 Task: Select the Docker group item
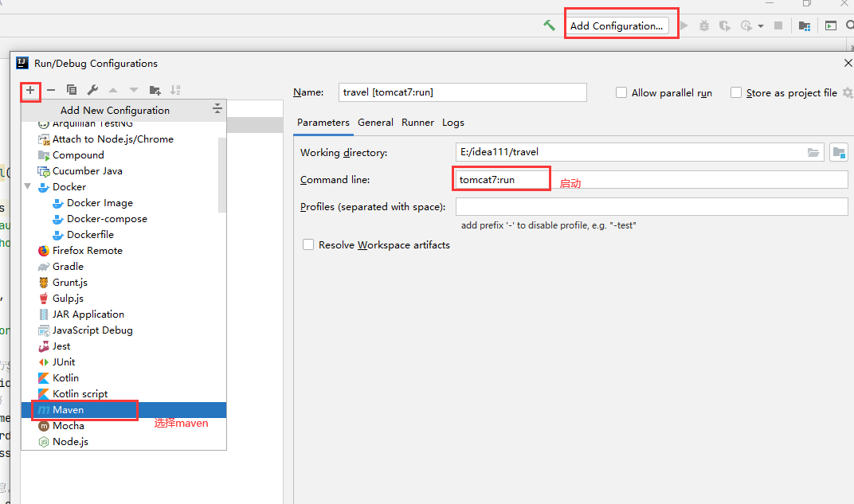(x=123, y=186)
